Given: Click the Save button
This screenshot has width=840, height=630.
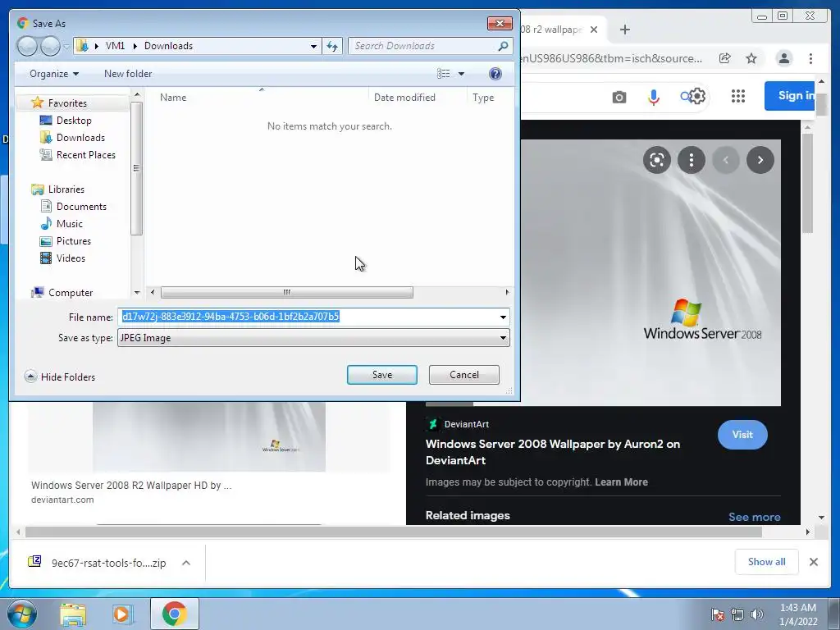Looking at the screenshot, I should (382, 375).
